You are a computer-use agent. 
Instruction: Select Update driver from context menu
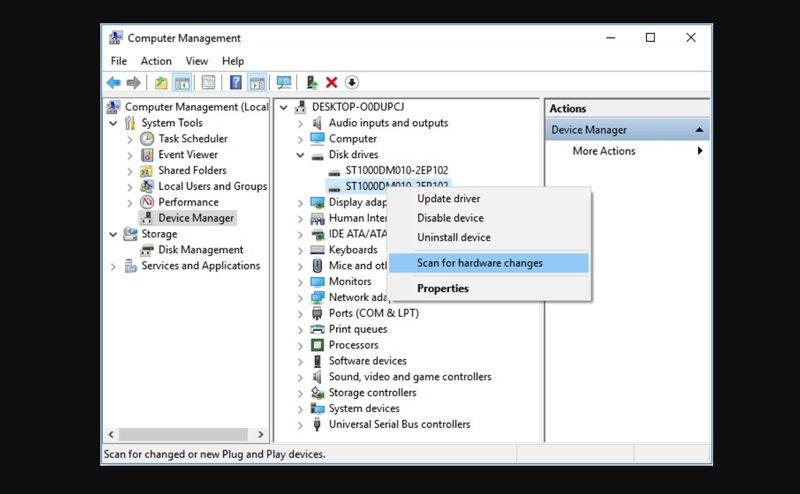[449, 199]
